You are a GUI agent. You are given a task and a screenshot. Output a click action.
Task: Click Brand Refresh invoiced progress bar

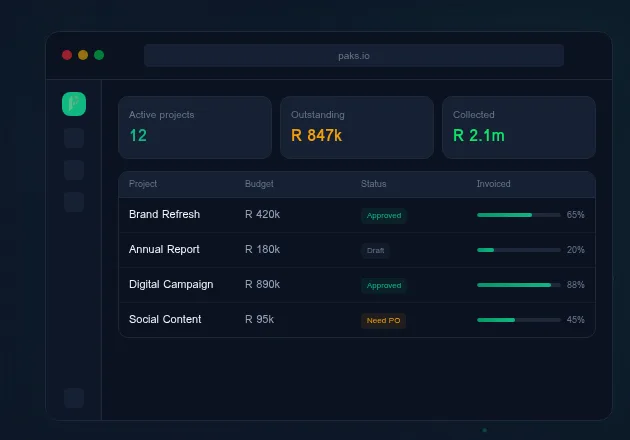pyautogui.click(x=519, y=215)
